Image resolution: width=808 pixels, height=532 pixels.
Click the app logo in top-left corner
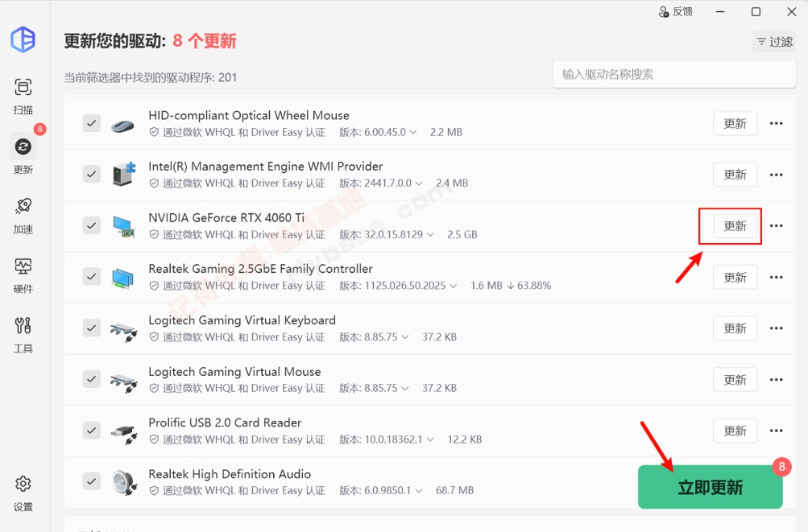click(23, 40)
